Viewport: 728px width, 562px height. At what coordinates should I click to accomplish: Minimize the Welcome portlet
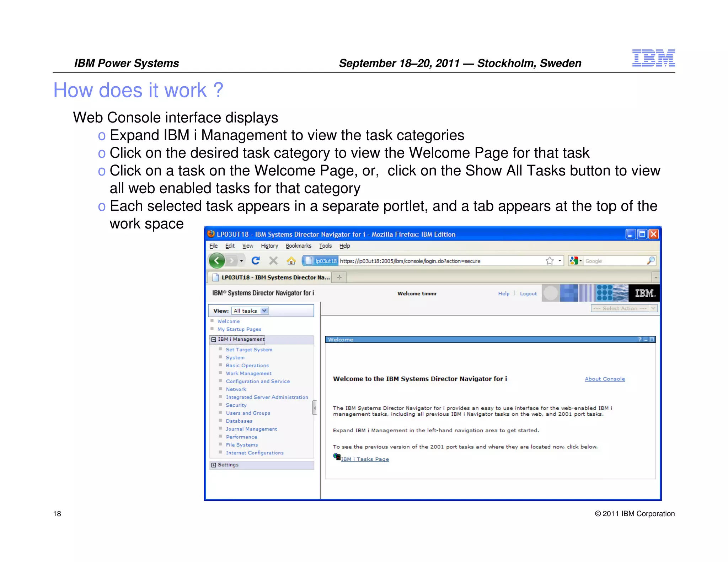[646, 340]
